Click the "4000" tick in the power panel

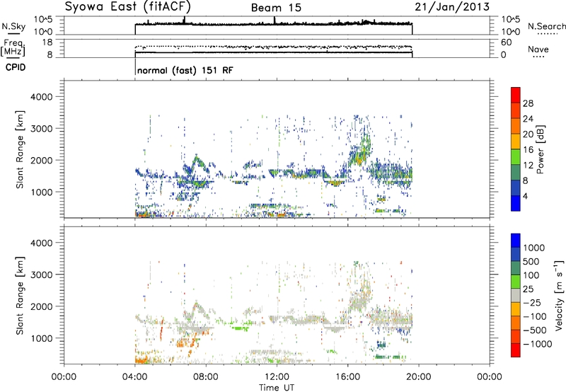[x=42, y=97]
